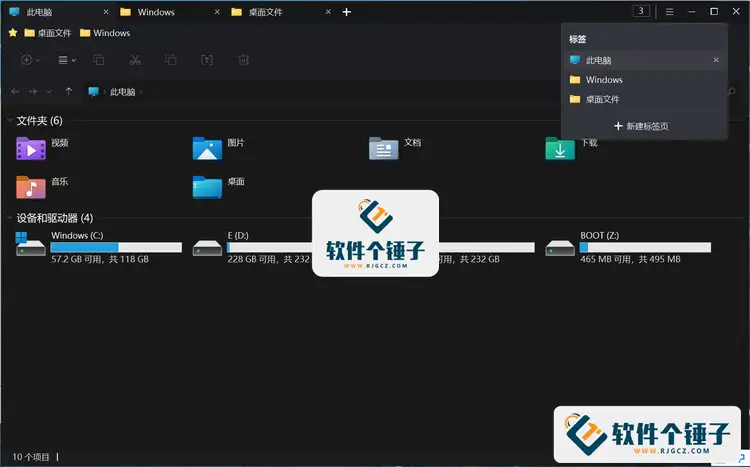Go back with the left arrow
Viewport: 750px width, 467px height.
(15, 91)
